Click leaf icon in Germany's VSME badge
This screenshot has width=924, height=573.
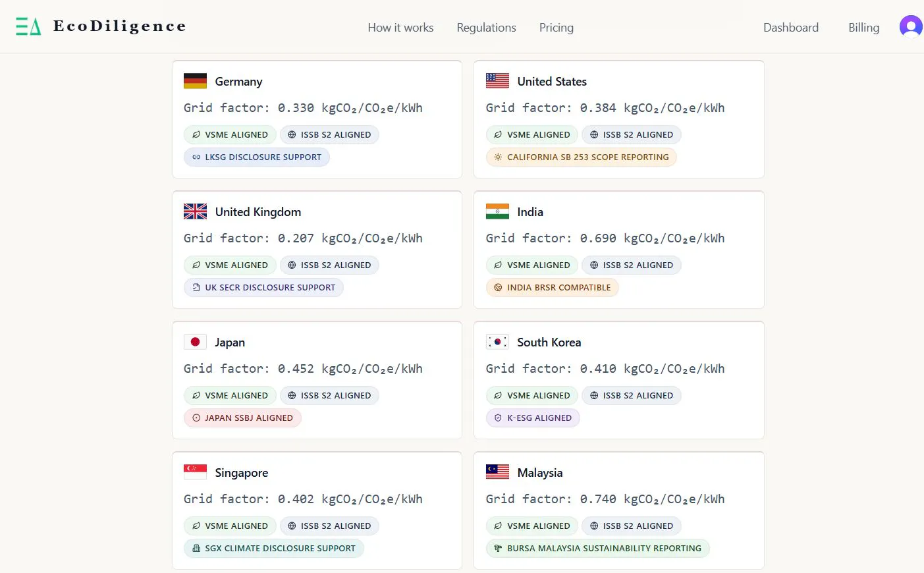[x=196, y=135]
